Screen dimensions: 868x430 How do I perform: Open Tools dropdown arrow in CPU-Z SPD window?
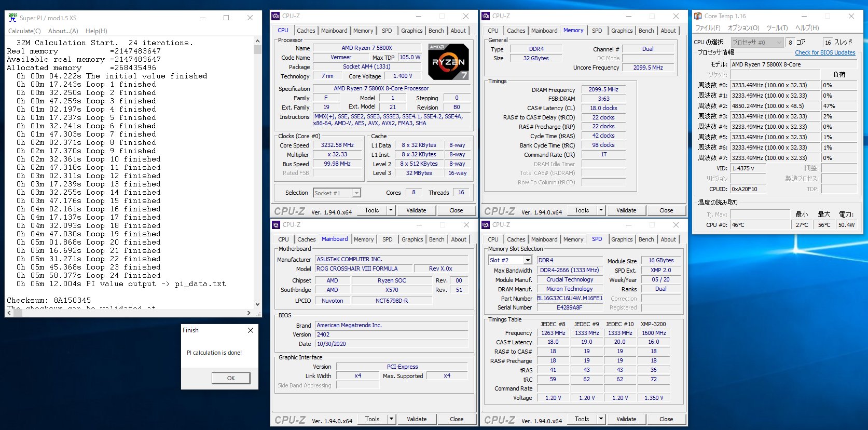point(601,419)
